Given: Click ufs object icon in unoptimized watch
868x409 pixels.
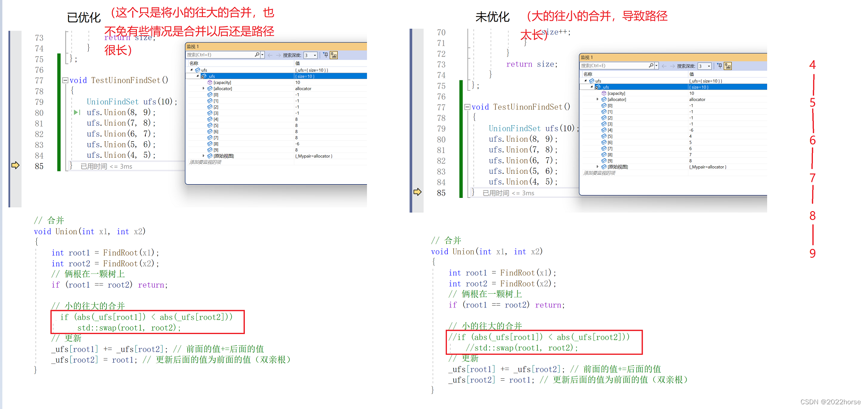Looking at the screenshot, I should 592,81.
